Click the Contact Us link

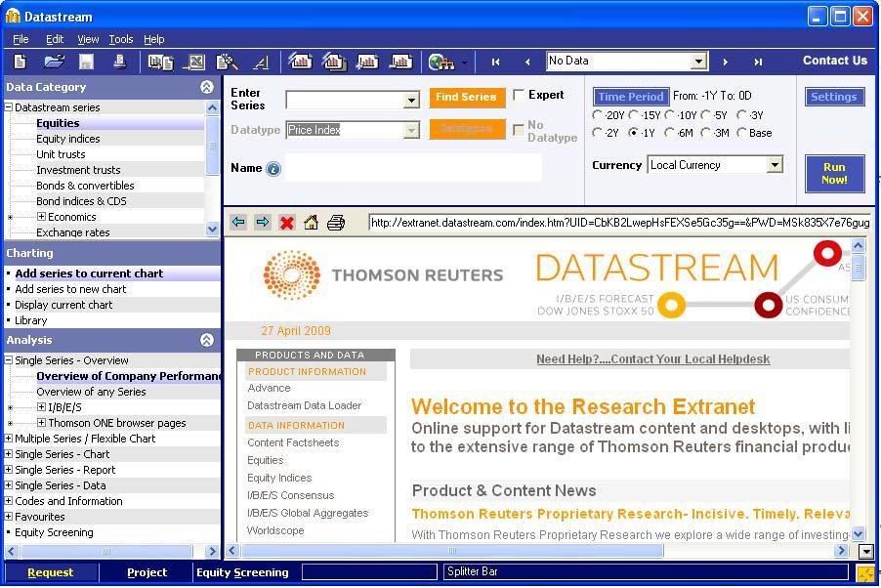tap(835, 61)
